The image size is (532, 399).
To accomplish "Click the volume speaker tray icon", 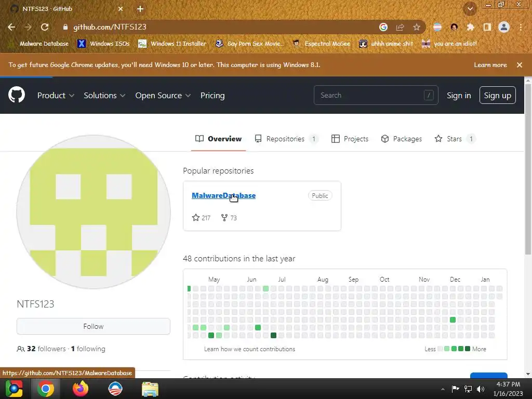I will (x=481, y=389).
